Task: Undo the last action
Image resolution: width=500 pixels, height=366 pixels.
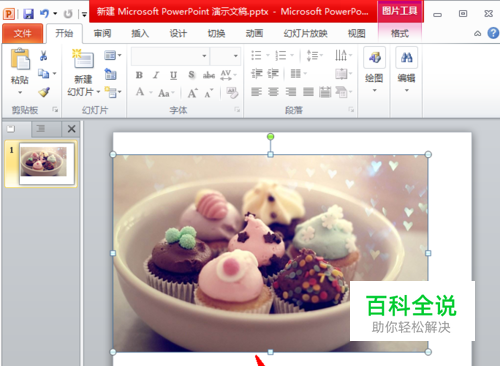Action: pos(44,13)
